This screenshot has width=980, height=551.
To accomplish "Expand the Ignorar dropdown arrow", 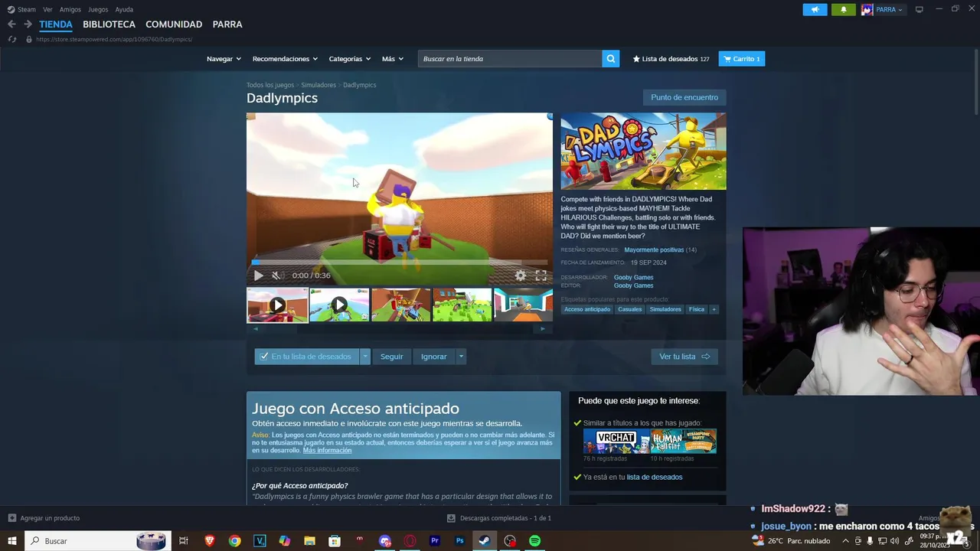I will 460,357.
